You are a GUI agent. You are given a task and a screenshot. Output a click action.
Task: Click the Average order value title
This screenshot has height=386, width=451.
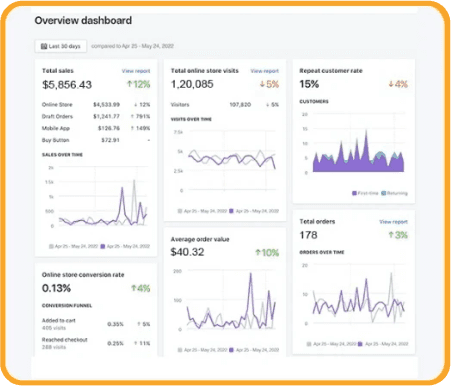(x=200, y=239)
